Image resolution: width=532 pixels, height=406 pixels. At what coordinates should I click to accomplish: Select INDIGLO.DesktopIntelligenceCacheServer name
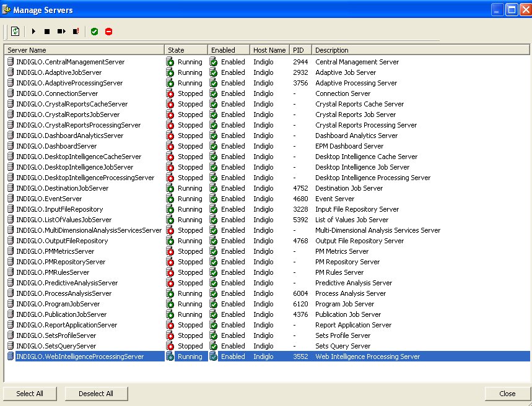tap(79, 157)
